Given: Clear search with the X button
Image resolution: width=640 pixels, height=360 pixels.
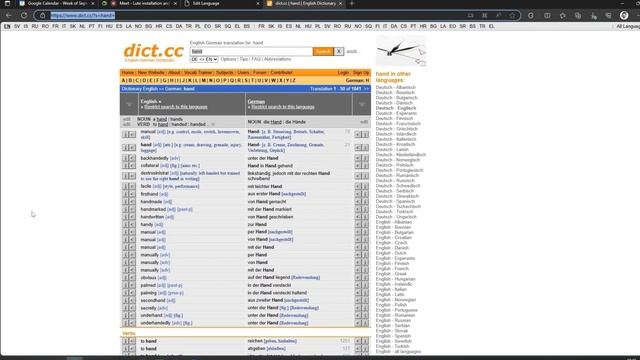Looking at the screenshot, I should pyautogui.click(x=339, y=51).
